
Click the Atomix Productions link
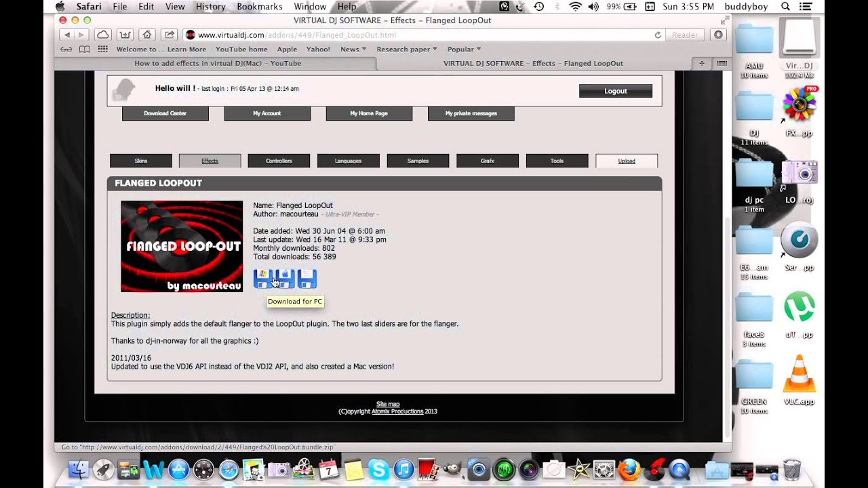(397, 411)
